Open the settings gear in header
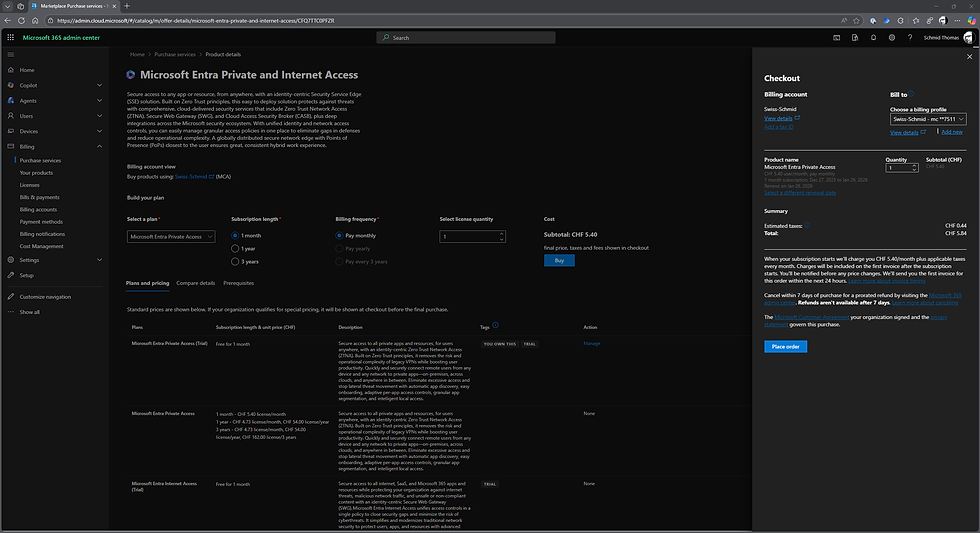The width and height of the screenshot is (980, 533). tap(891, 37)
